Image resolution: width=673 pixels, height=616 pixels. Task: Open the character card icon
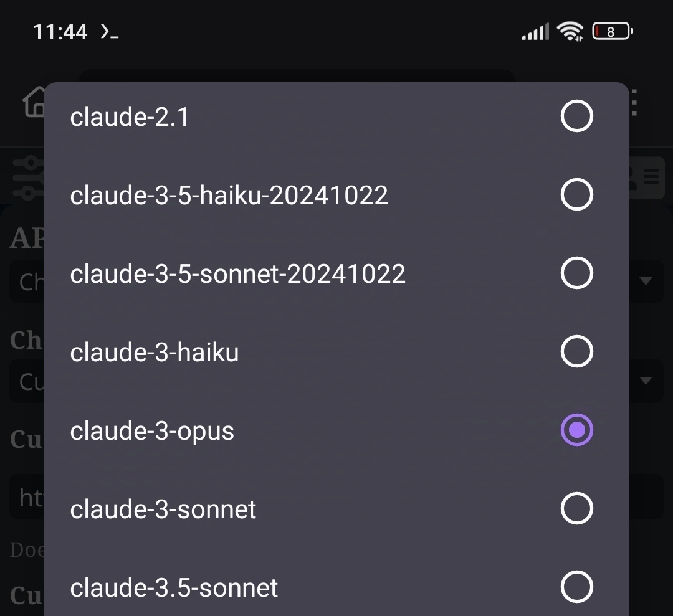point(646,177)
